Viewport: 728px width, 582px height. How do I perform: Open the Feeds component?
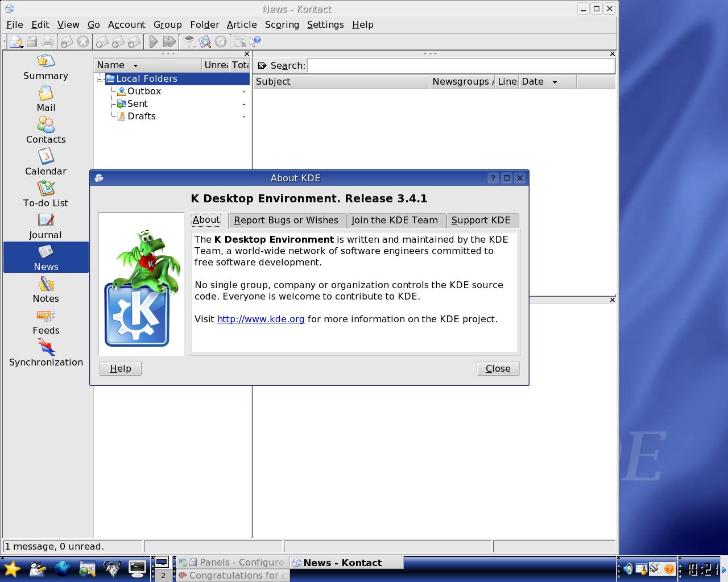(x=45, y=322)
